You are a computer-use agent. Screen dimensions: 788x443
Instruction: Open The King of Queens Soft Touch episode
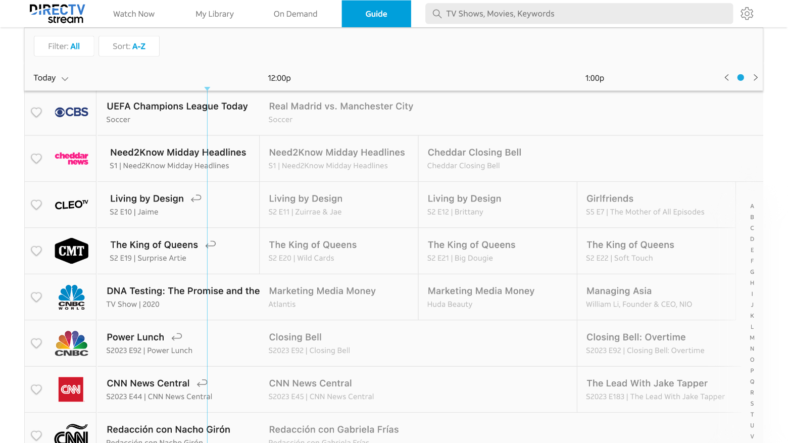pos(656,251)
